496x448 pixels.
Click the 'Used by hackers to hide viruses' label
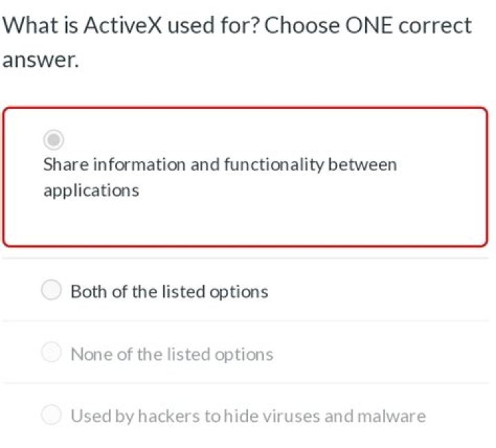[x=248, y=416]
